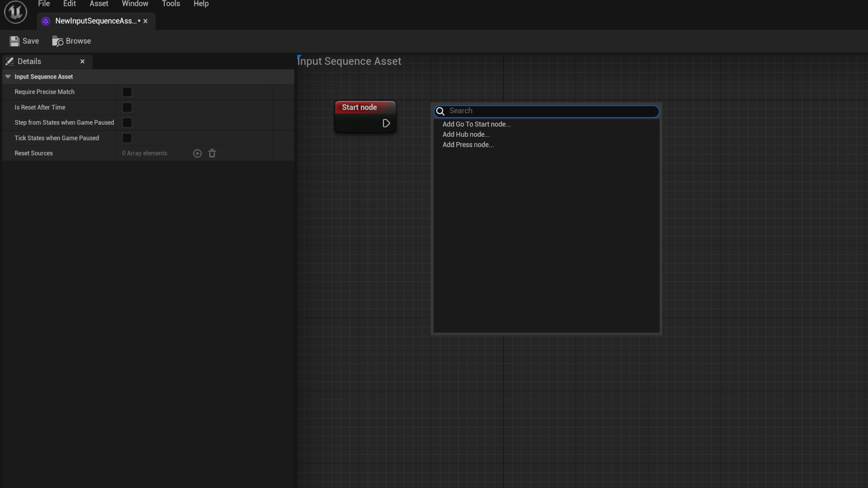
Task: Click the magnifying glass in the search bar
Action: coord(440,111)
